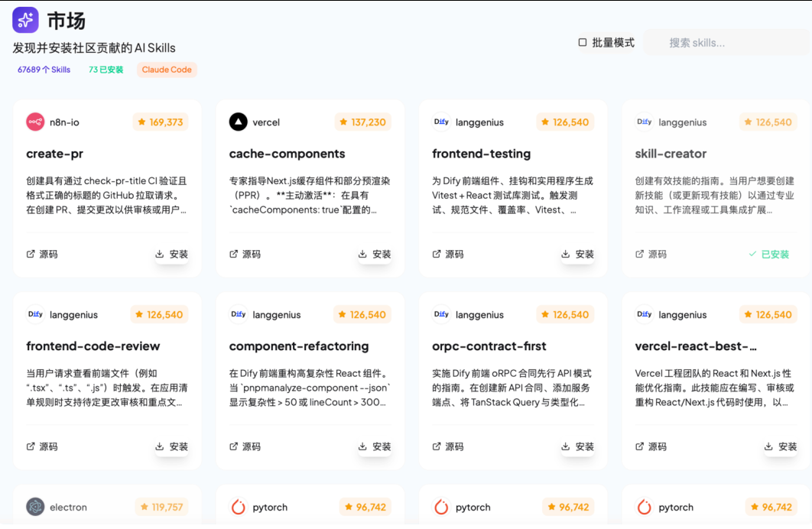The image size is (812, 529).
Task: Install the frontend-testing skill
Action: tap(578, 254)
